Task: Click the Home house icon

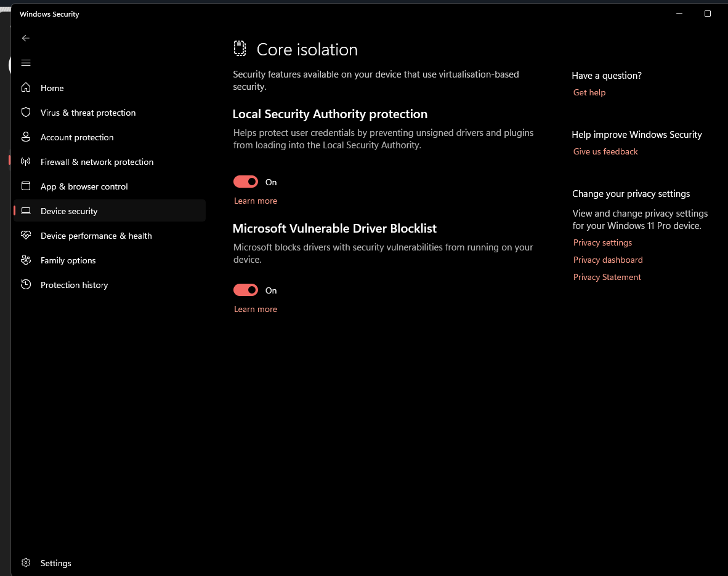Action: (26, 87)
